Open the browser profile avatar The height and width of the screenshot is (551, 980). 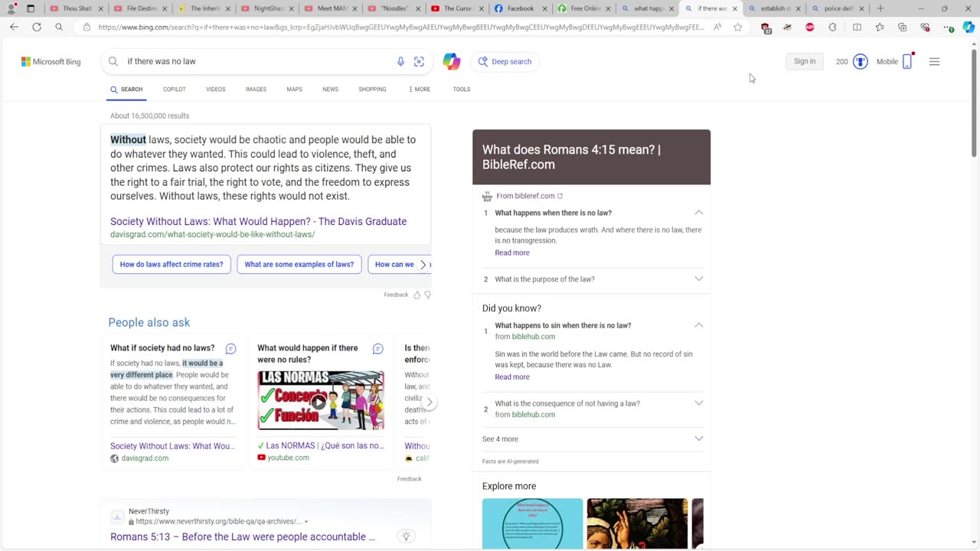pyautogui.click(x=11, y=8)
